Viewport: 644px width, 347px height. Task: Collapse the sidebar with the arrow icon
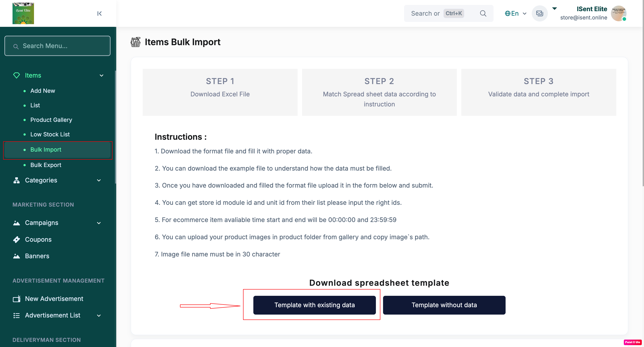(x=99, y=13)
